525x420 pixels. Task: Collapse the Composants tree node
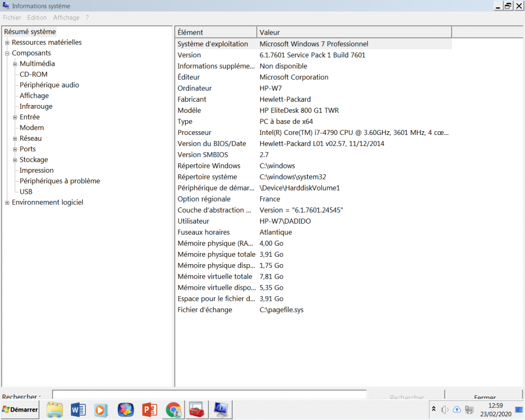pos(7,53)
